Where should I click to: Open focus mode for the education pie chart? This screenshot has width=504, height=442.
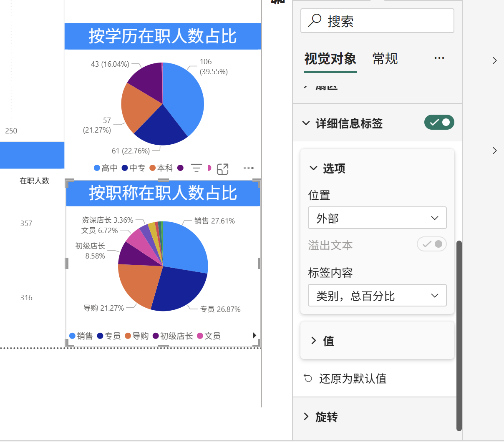223,168
